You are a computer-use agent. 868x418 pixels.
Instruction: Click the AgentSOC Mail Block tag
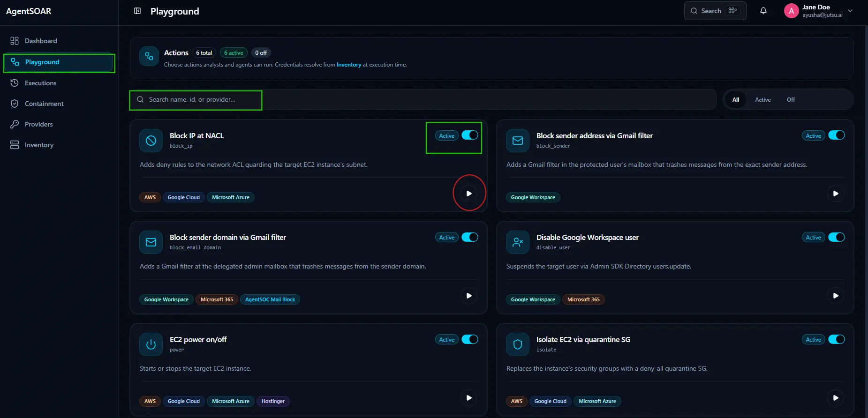pyautogui.click(x=270, y=299)
